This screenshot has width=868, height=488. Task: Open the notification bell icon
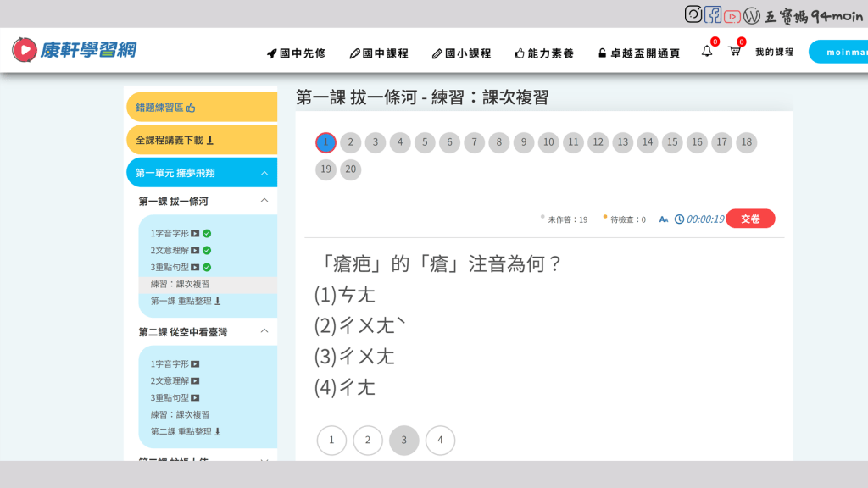coord(707,52)
